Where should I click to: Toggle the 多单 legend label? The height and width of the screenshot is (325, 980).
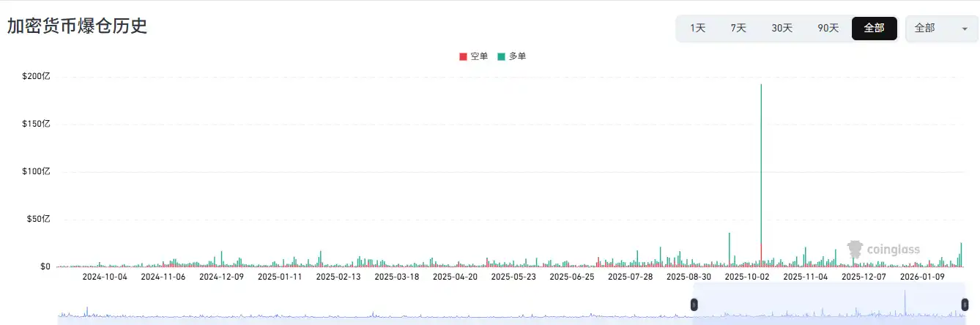pos(517,56)
